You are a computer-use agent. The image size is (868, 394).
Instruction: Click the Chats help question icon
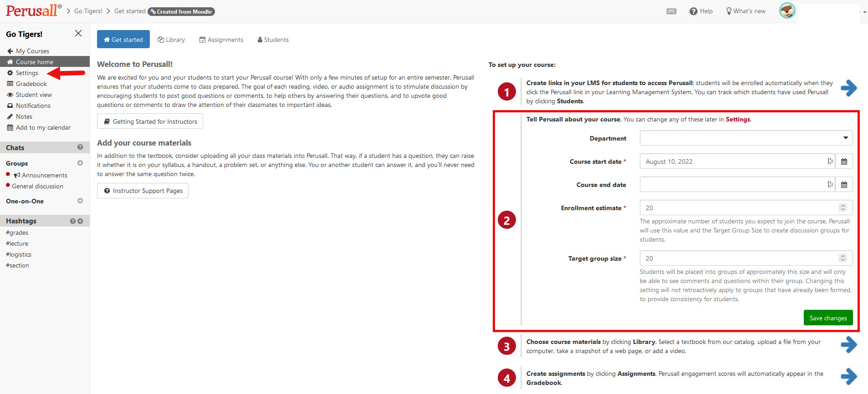coord(80,147)
